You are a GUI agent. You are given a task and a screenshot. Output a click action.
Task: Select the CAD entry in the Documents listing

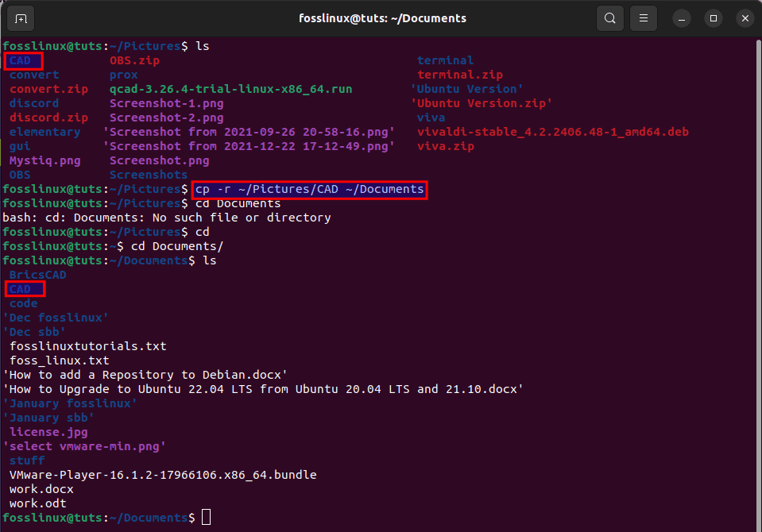tap(23, 289)
